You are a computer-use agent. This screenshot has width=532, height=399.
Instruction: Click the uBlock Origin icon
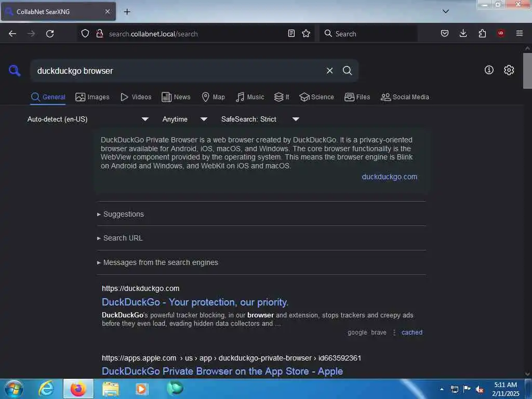pyautogui.click(x=501, y=33)
